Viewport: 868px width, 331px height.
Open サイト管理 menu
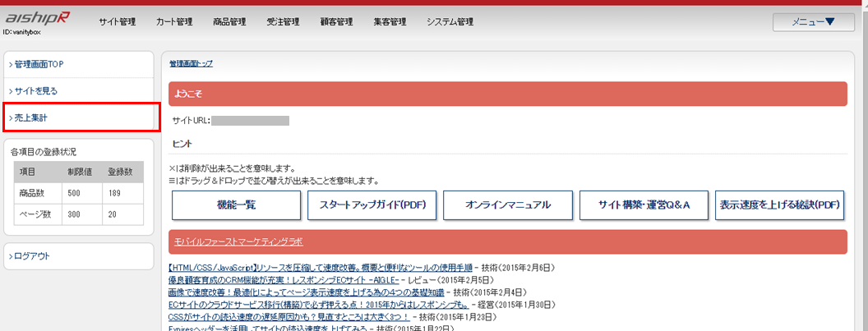[117, 22]
